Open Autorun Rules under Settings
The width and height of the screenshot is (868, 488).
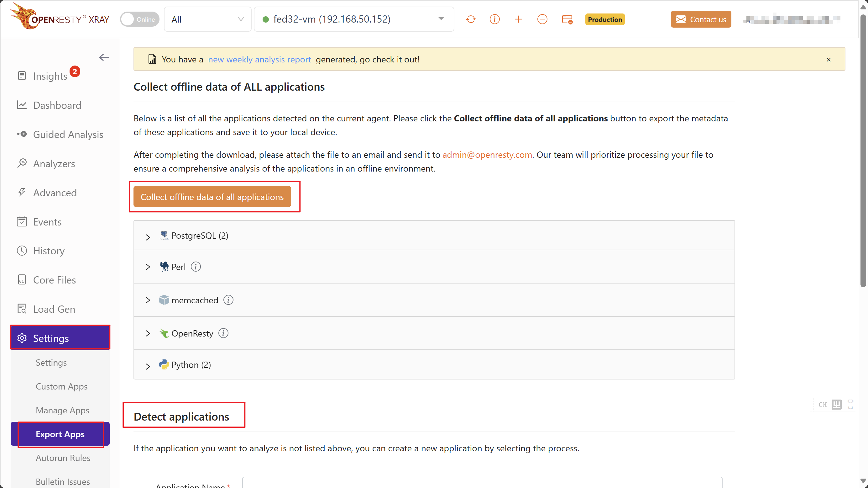[x=63, y=458]
